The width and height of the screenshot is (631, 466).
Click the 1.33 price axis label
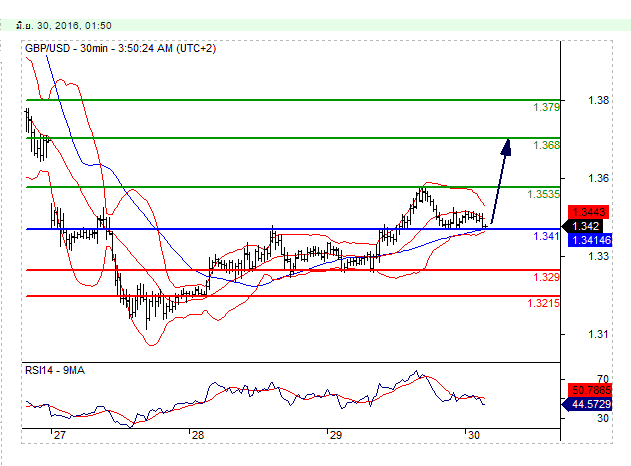598,256
